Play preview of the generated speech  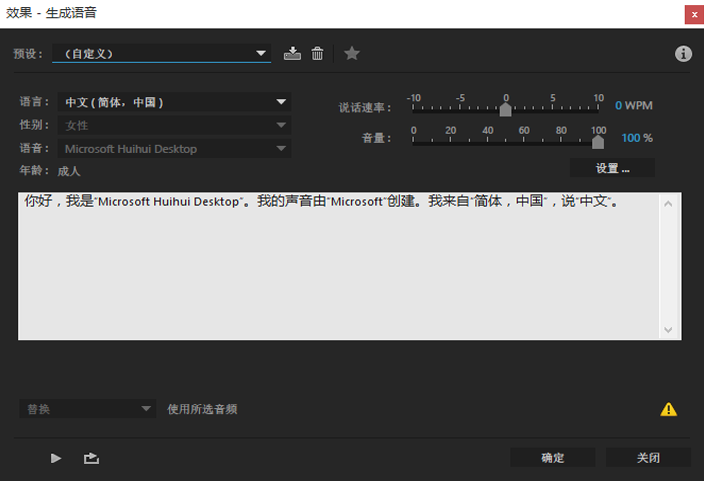point(56,458)
